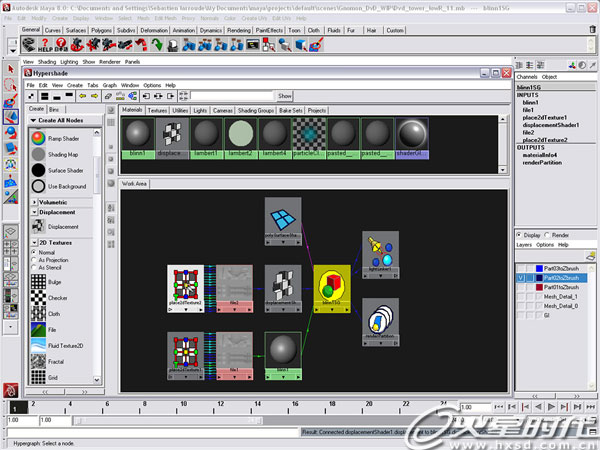The width and height of the screenshot is (600, 450).
Task: Expand the Volumetric section
Action: pos(34,202)
